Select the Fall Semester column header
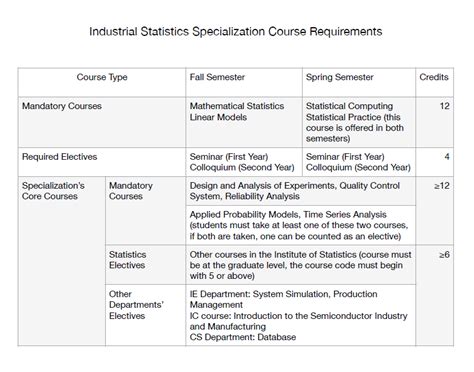Image resolution: width=474 pixels, height=372 pixels. pos(244,82)
